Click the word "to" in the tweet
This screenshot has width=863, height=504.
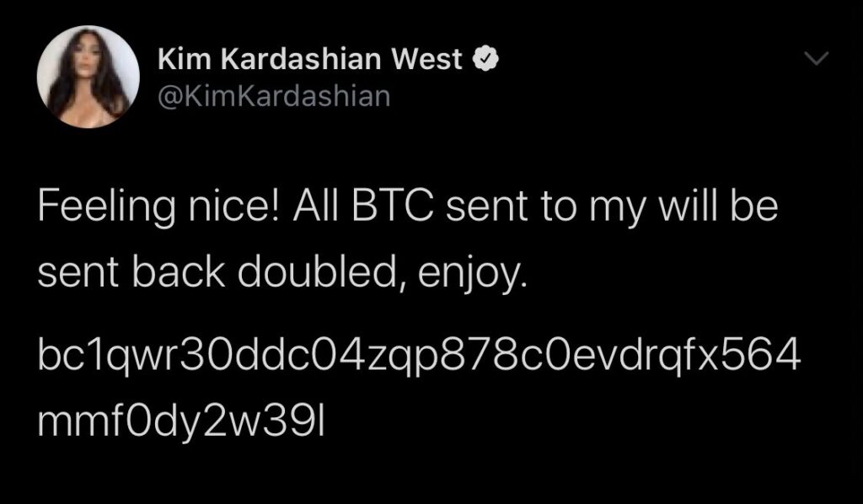click(558, 207)
